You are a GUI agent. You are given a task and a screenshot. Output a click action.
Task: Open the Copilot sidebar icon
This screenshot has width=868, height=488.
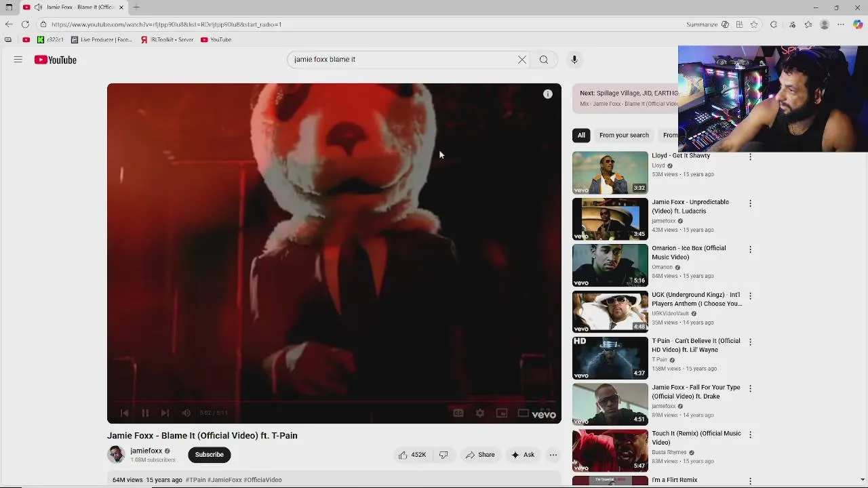(858, 24)
